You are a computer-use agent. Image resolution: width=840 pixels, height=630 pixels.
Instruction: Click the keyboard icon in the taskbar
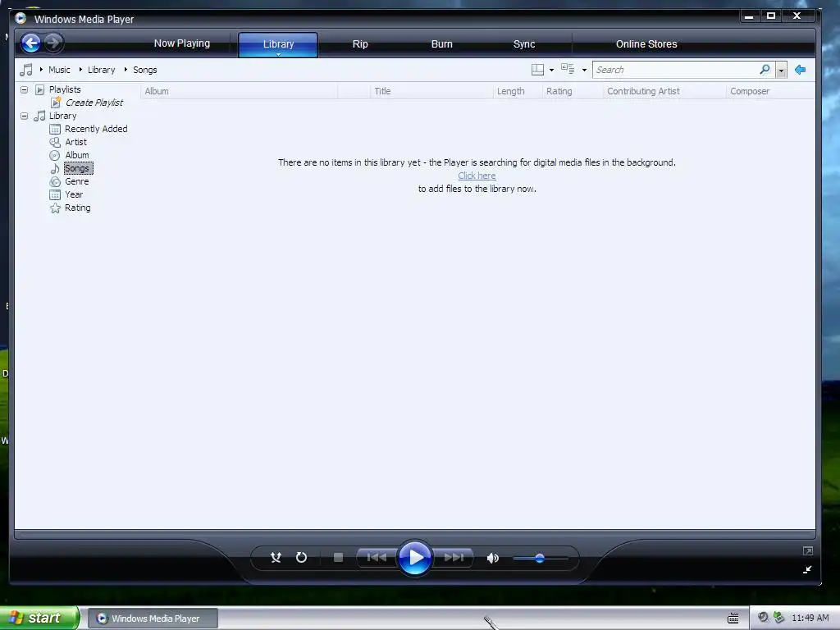(x=733, y=619)
